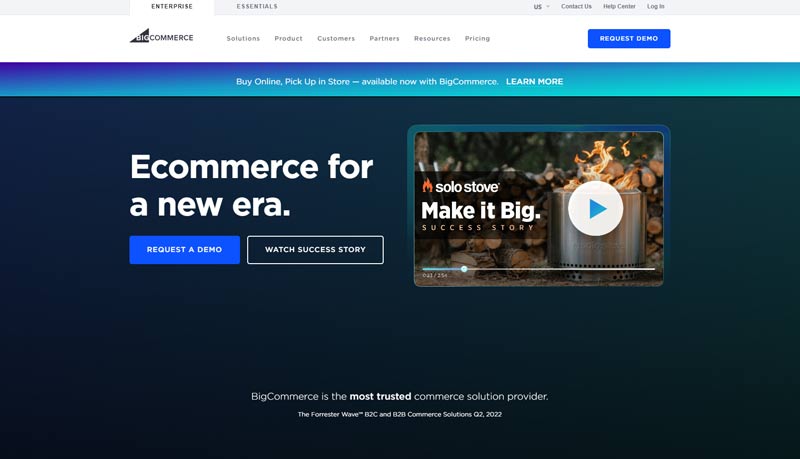Expand the Partners menu
The width and height of the screenshot is (800, 459).
click(384, 39)
